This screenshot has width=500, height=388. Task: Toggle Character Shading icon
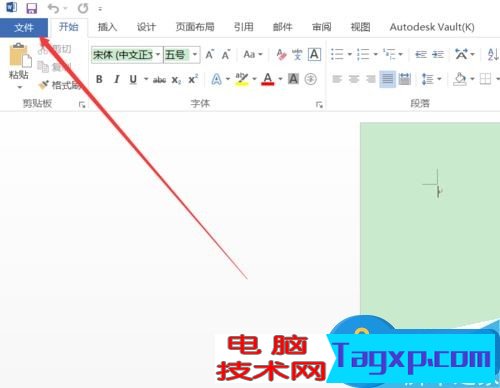point(293,79)
